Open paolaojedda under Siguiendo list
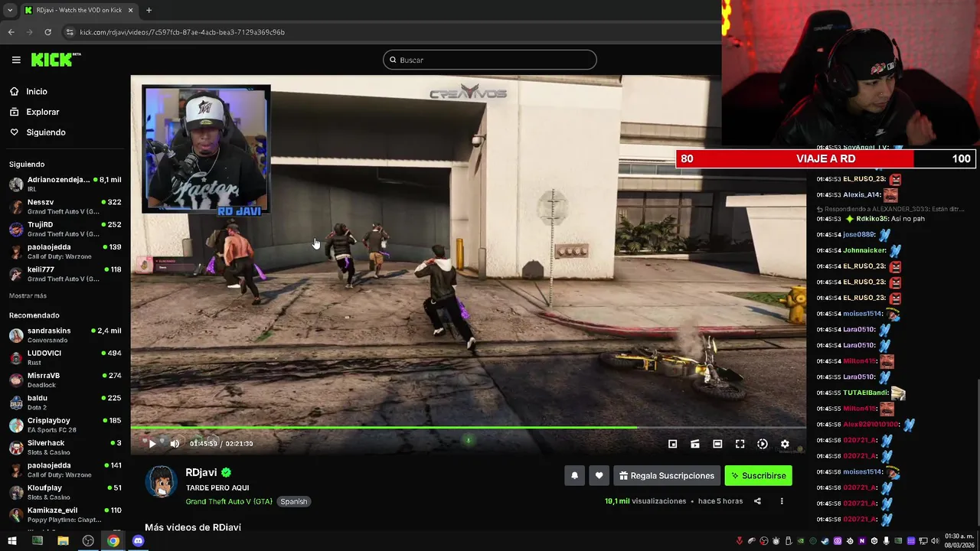Viewport: 980px width, 551px height. [x=65, y=251]
